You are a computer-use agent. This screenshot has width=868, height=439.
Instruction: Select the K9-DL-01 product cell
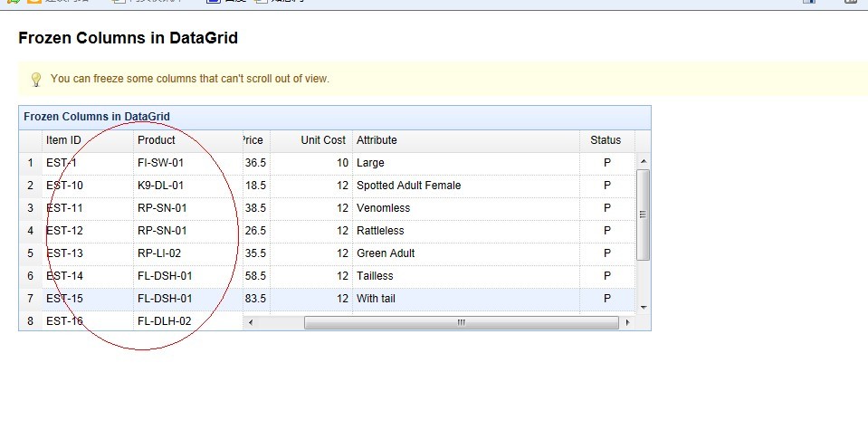point(159,186)
